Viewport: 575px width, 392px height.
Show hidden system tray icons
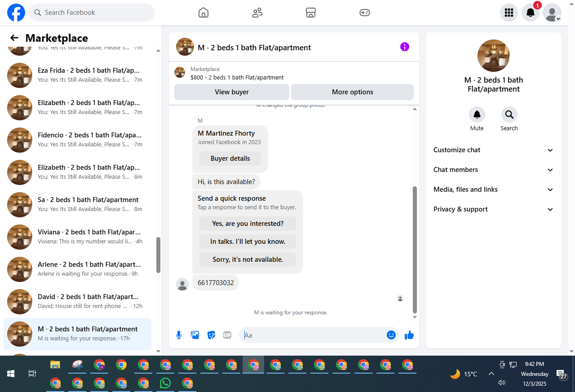tap(491, 374)
